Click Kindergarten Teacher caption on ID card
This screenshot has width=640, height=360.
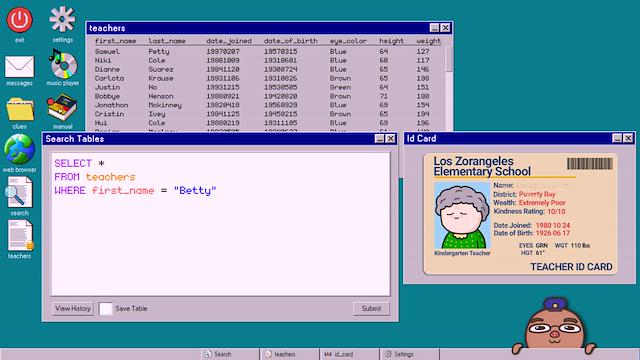[462, 253]
